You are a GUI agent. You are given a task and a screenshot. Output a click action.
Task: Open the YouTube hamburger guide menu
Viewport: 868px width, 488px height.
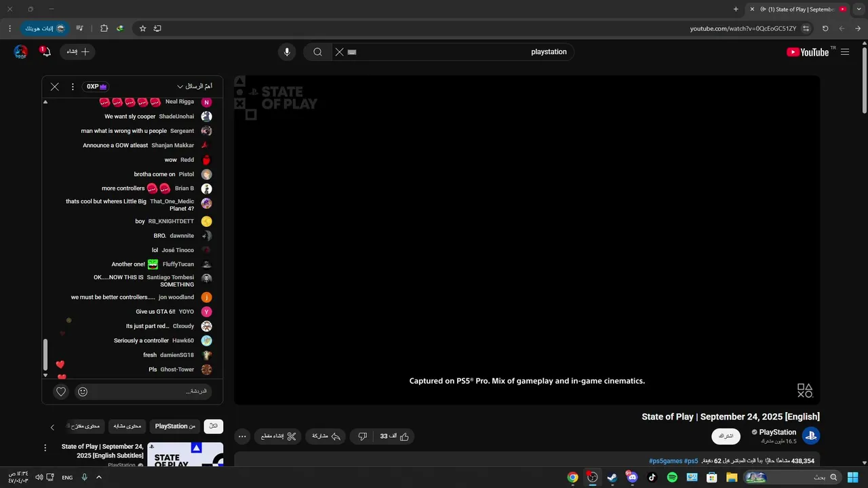pos(845,52)
